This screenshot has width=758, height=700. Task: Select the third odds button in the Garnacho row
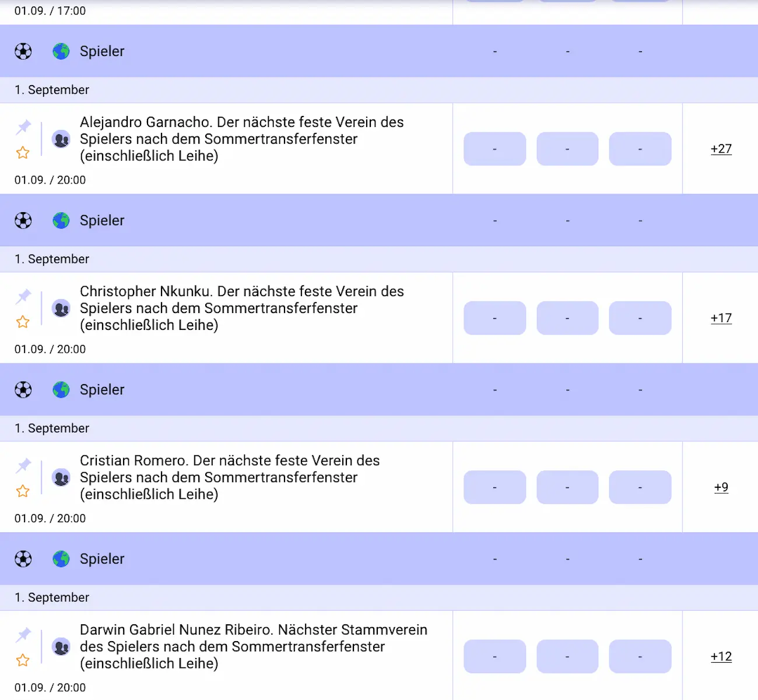(x=640, y=149)
